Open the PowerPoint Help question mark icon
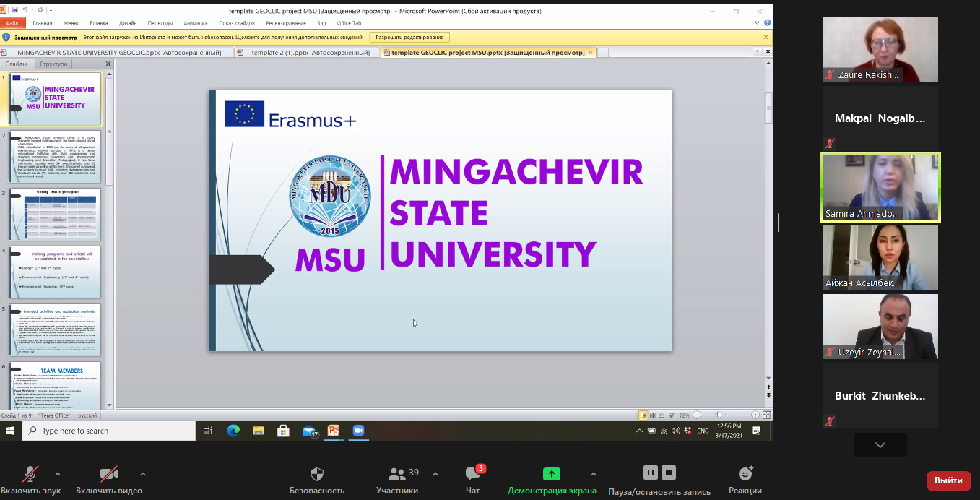This screenshot has width=980, height=500. tap(768, 23)
